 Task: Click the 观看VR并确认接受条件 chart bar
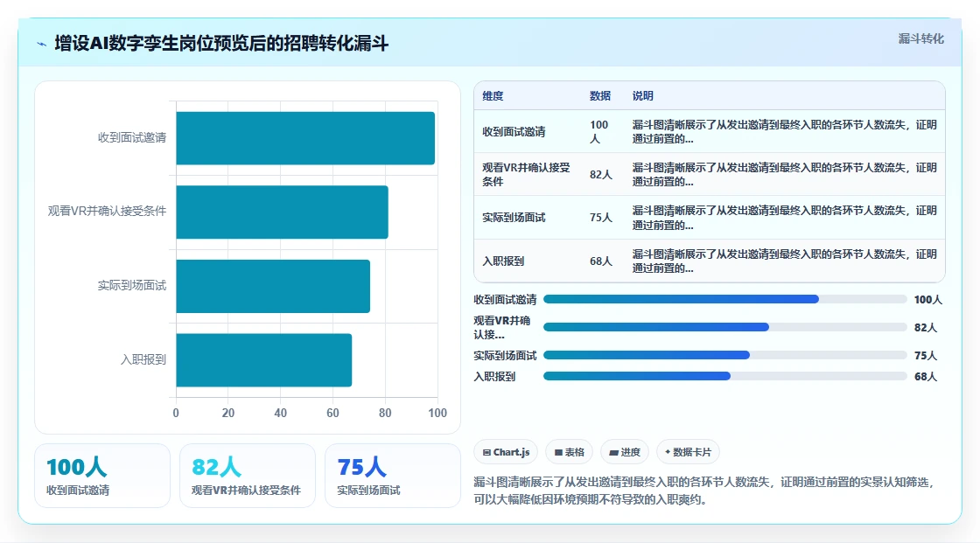click(x=282, y=212)
